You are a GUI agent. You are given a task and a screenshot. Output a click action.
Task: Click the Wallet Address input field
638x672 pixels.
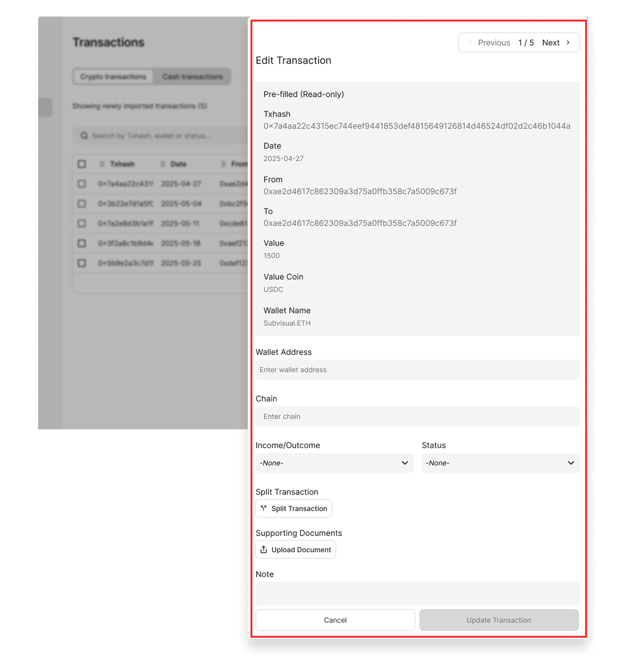417,370
